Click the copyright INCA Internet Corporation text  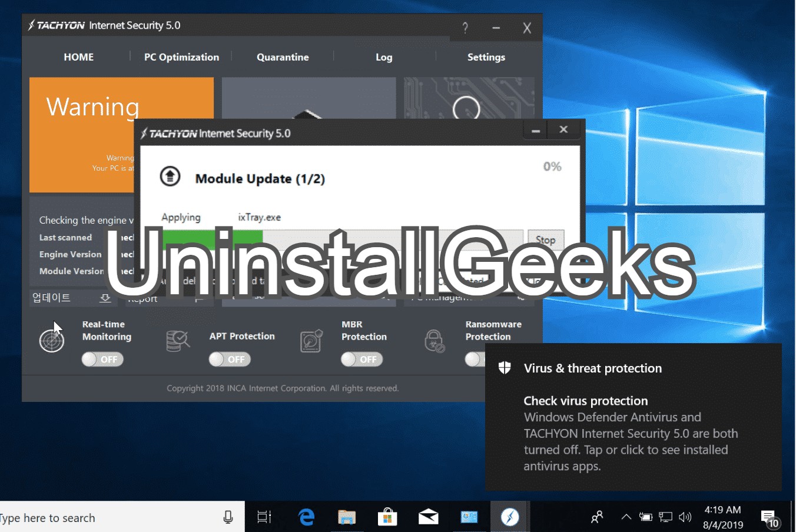(283, 388)
